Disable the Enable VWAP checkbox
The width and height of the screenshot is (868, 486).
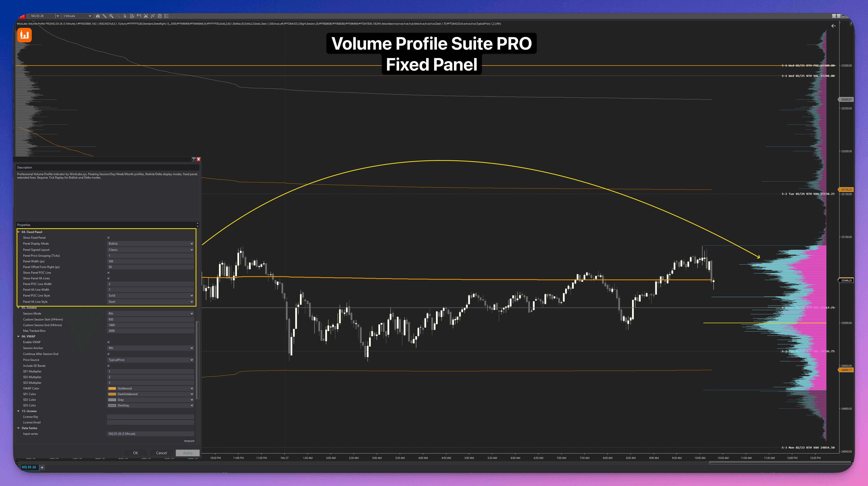(108, 342)
